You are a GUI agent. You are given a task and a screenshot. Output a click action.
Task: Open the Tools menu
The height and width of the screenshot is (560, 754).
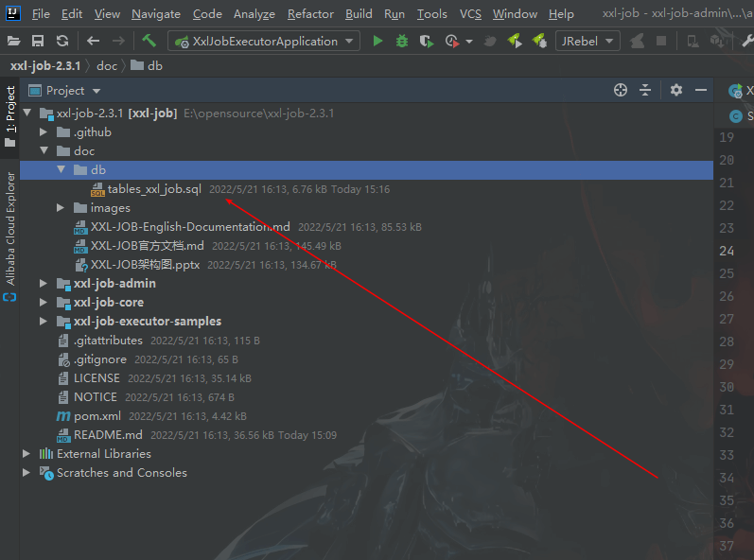(431, 14)
